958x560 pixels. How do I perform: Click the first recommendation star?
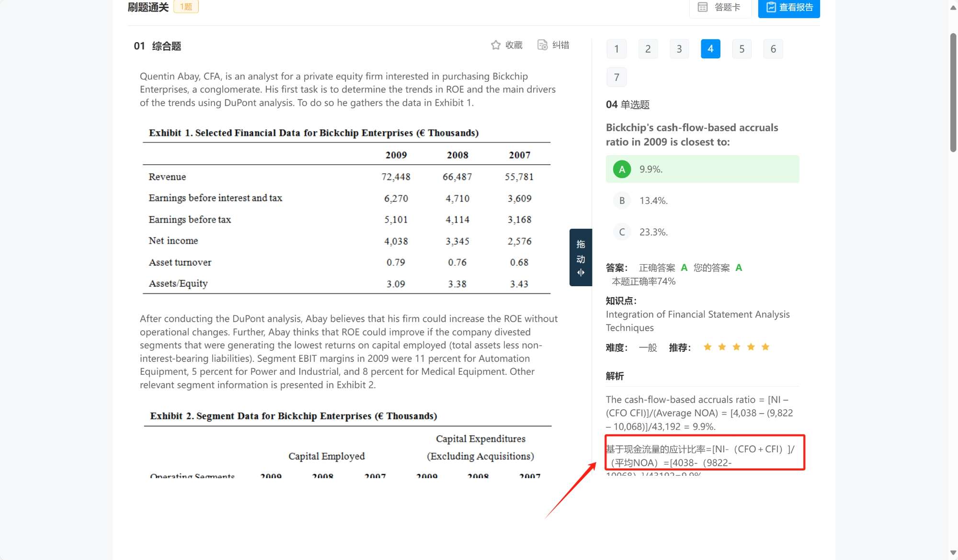[707, 347]
